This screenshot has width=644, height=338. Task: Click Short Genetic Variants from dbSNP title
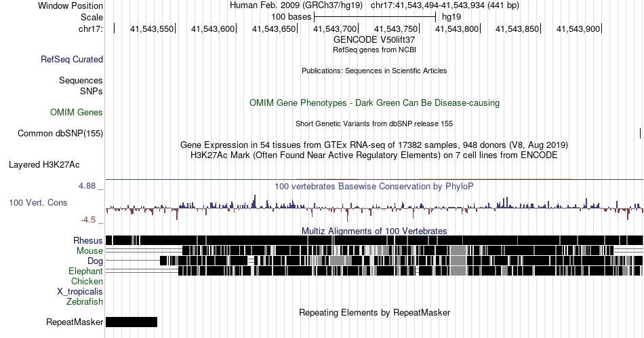tap(374, 124)
